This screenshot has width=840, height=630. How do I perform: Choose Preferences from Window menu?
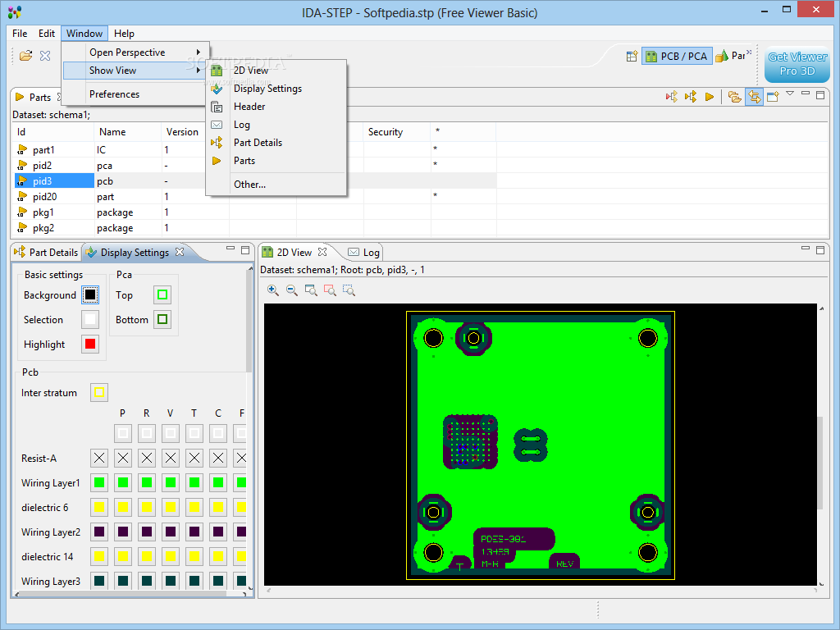(x=135, y=94)
